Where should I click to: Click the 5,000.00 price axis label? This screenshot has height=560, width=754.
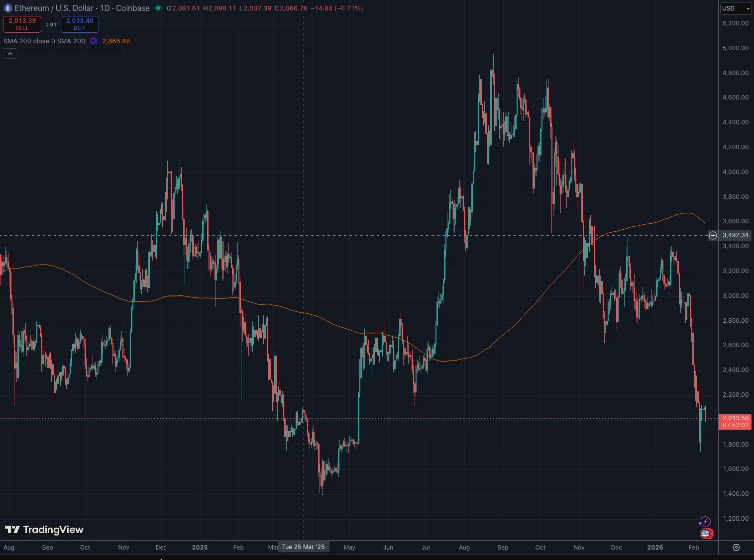tap(735, 48)
